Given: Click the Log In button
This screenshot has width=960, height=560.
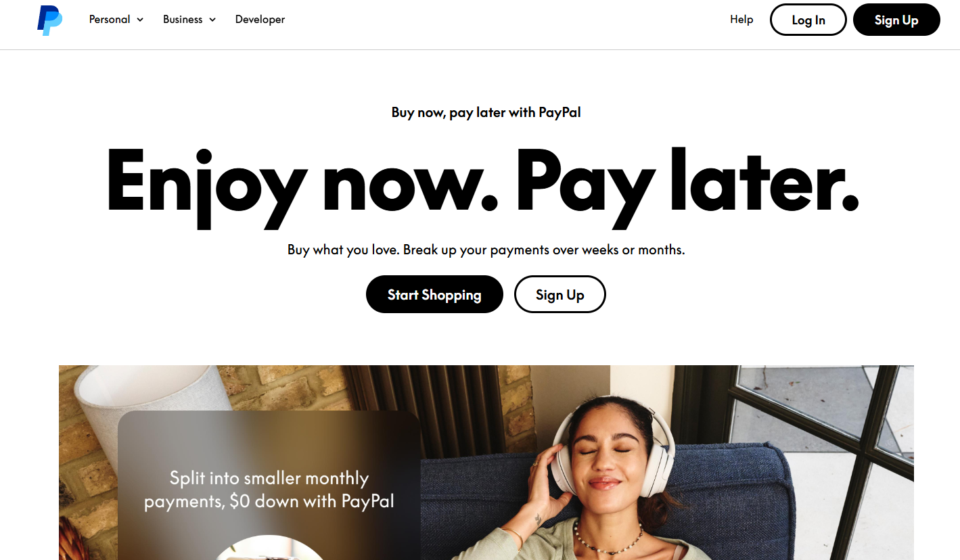Looking at the screenshot, I should click(x=808, y=20).
